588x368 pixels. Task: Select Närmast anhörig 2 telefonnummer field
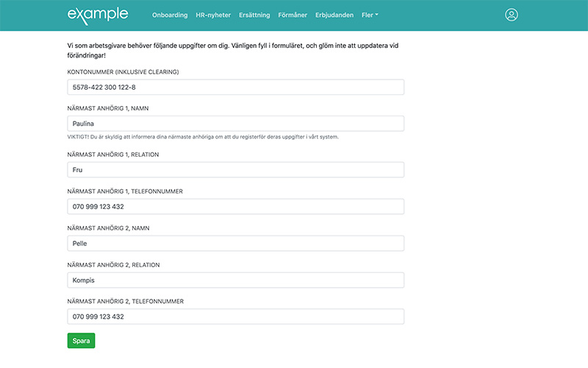[x=235, y=316]
